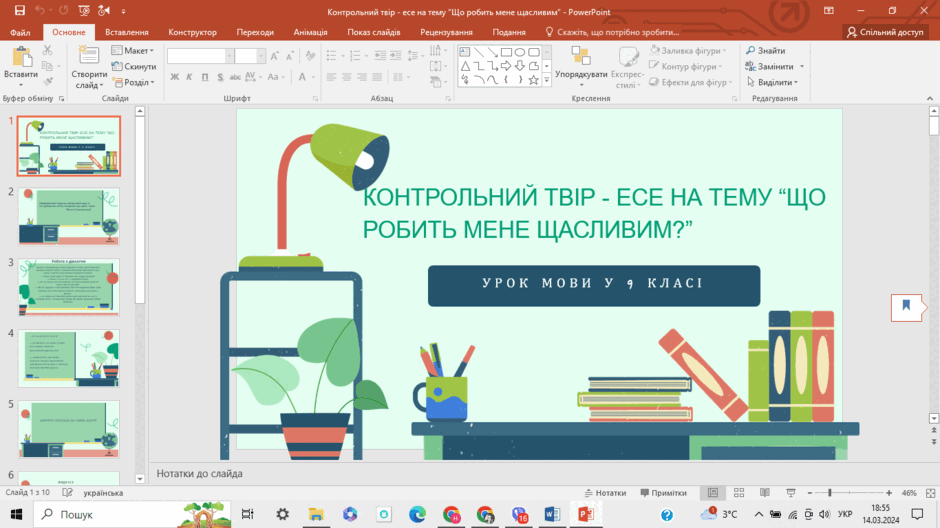Switch to Normal view button in status bar
The width and height of the screenshot is (940, 528).
[713, 493]
